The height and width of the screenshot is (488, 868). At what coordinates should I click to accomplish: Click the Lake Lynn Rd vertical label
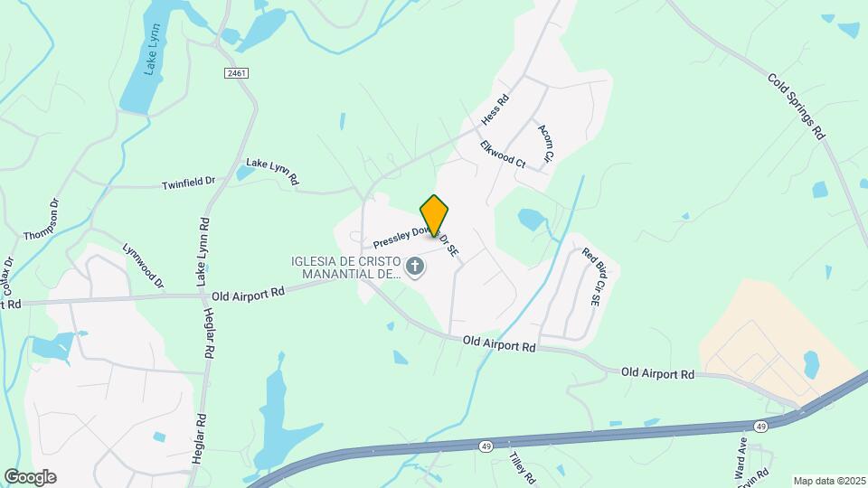(203, 252)
